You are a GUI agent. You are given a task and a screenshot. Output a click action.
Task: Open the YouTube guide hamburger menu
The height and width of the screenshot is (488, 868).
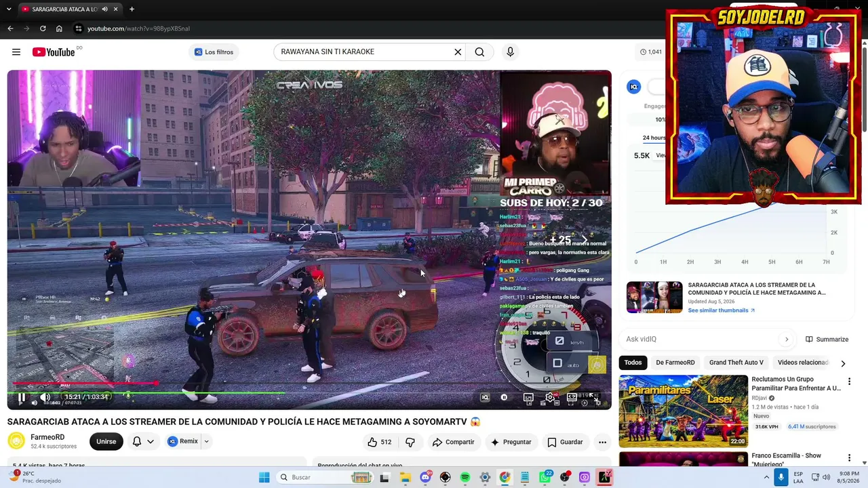[16, 52]
